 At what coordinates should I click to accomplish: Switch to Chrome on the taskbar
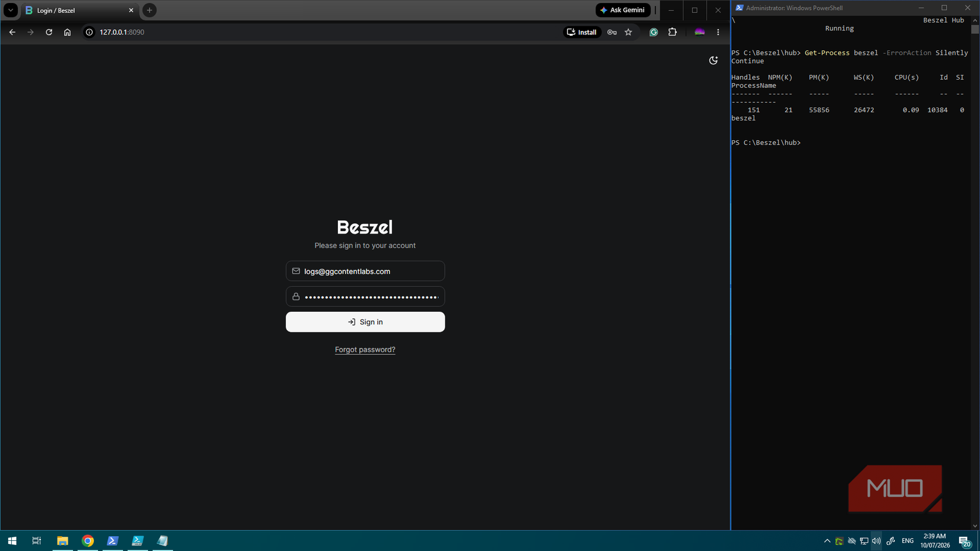tap(88, 541)
